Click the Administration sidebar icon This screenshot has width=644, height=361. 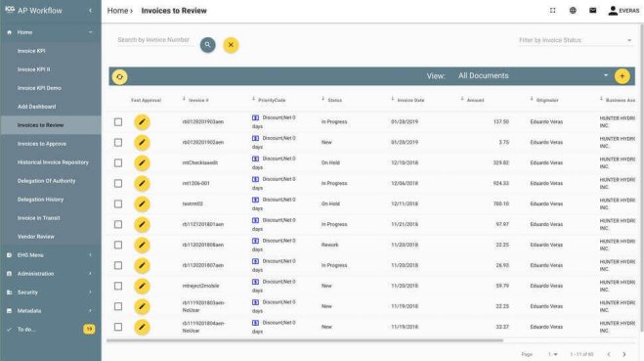coord(9,274)
